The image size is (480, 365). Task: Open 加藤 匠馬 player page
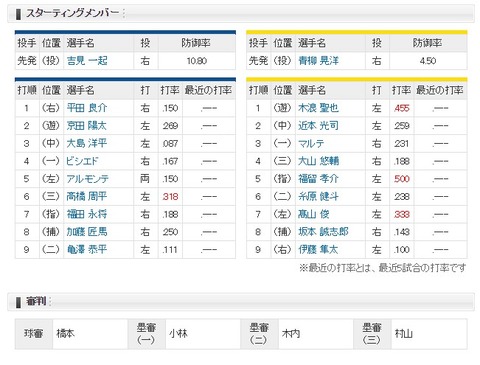pos(87,232)
